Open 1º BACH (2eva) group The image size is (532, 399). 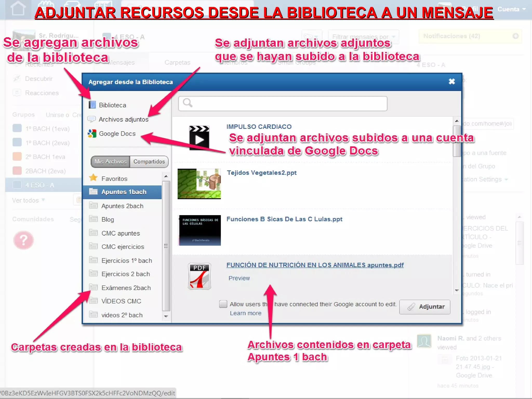click(x=48, y=143)
